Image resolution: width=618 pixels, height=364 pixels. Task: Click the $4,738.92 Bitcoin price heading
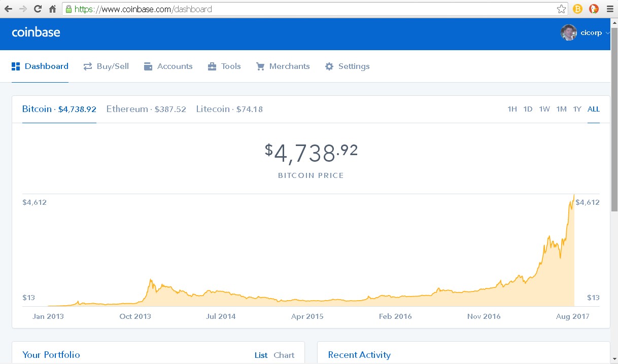(x=311, y=153)
